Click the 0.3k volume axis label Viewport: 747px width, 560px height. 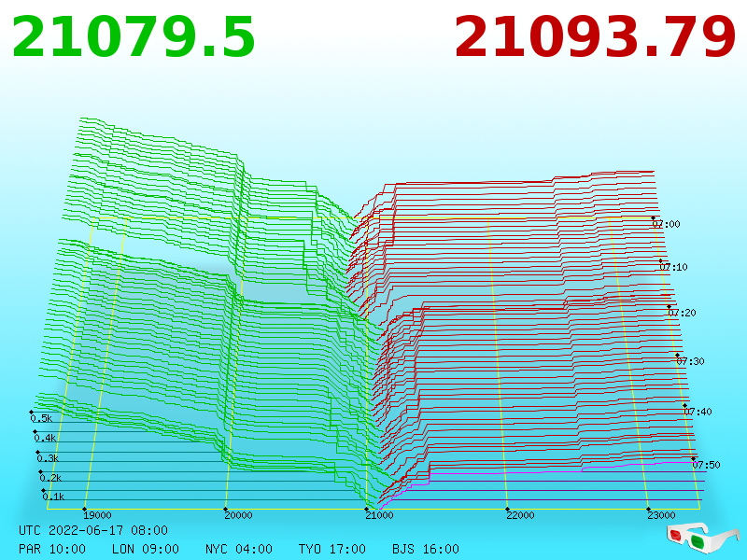point(48,458)
